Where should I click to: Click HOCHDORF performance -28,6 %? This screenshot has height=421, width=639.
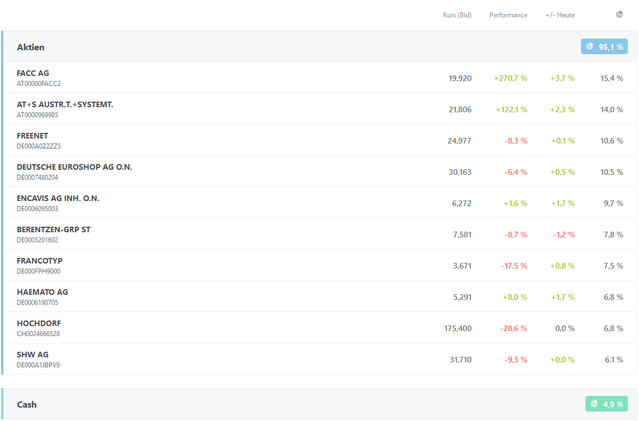click(x=513, y=328)
